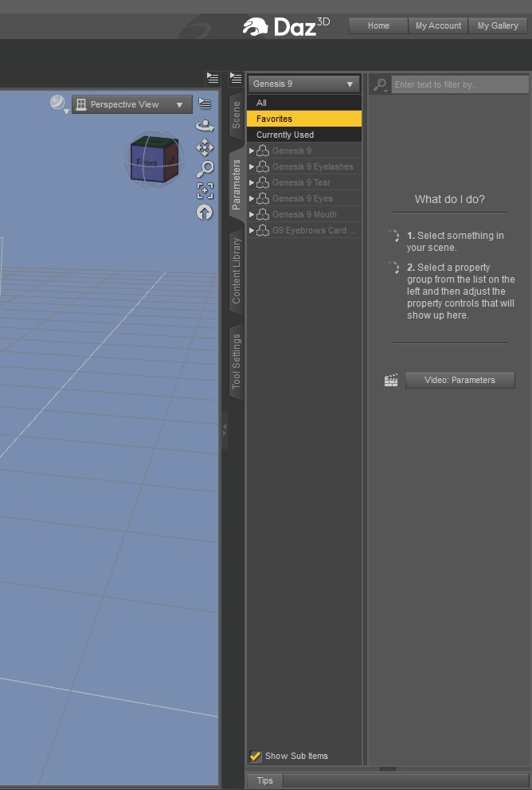This screenshot has width=532, height=790.
Task: Toggle the Show Sub Items checkbox
Action: tap(256, 756)
